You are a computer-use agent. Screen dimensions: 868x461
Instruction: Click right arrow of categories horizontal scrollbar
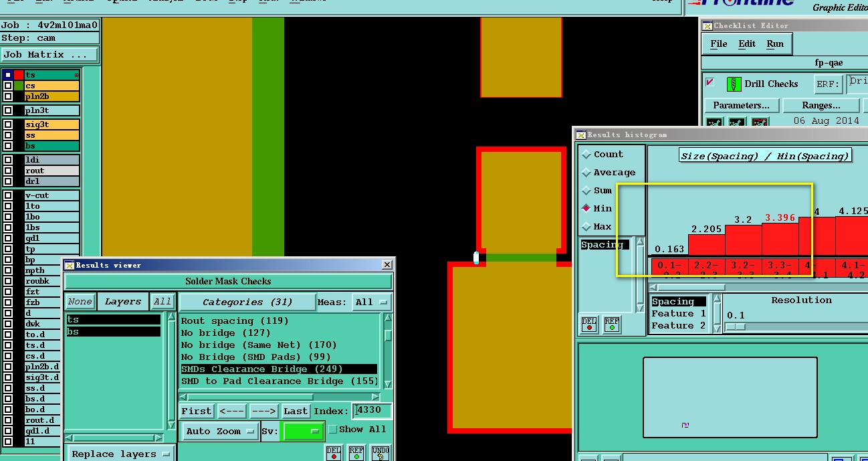(375, 397)
